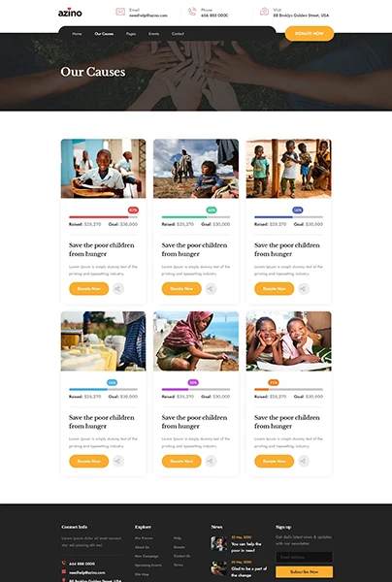
Task: Click the Email Address input field
Action: 304,557
